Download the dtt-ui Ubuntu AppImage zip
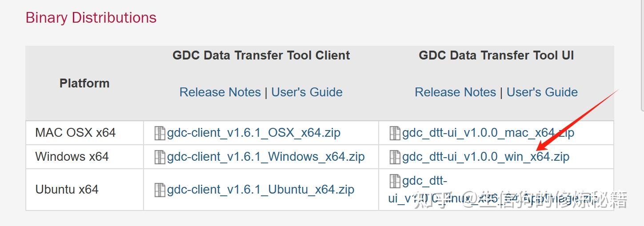 pyautogui.click(x=424, y=182)
